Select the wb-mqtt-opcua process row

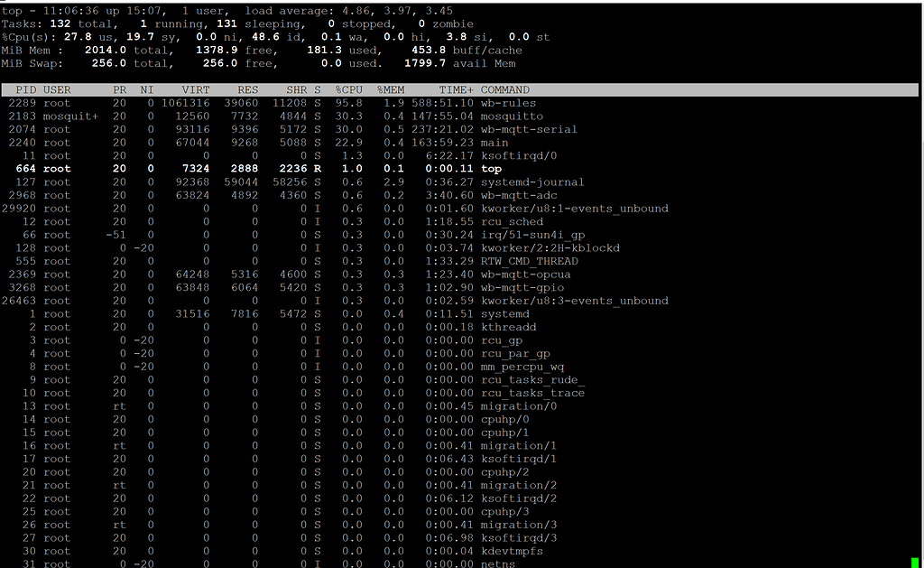tap(525, 275)
